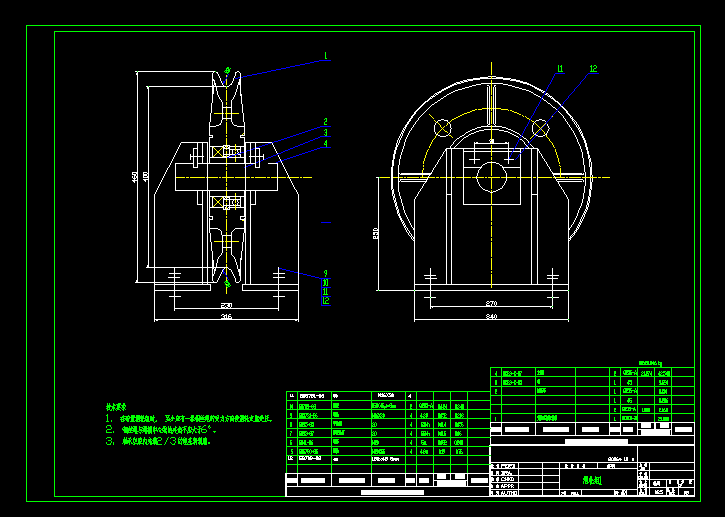
Task: Click part callout number 1 in side view
Action: click(325, 56)
